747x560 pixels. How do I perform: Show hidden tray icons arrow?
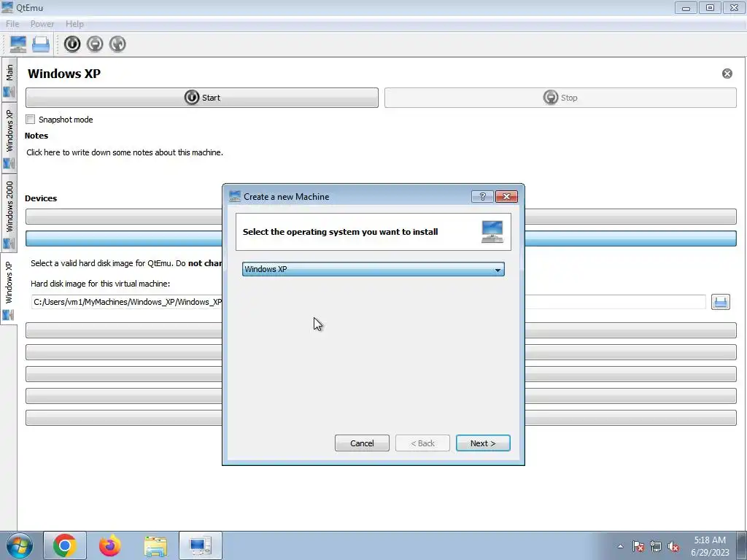[620, 546]
